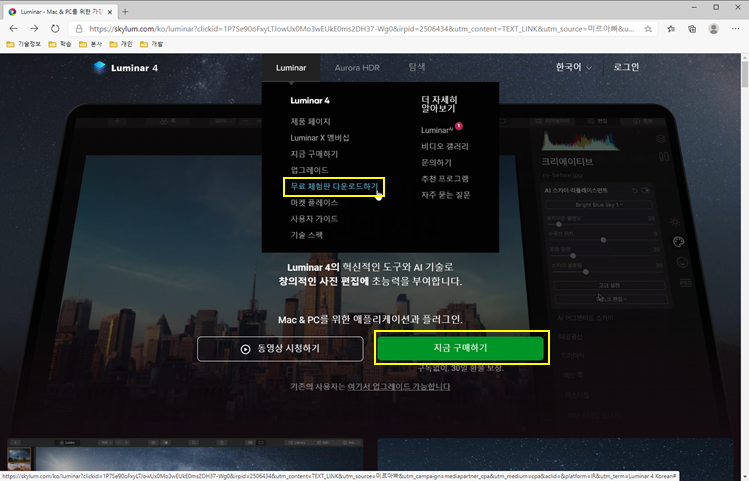Open the 개발 bookmark folder
The height and width of the screenshot is (481, 749).
151,44
